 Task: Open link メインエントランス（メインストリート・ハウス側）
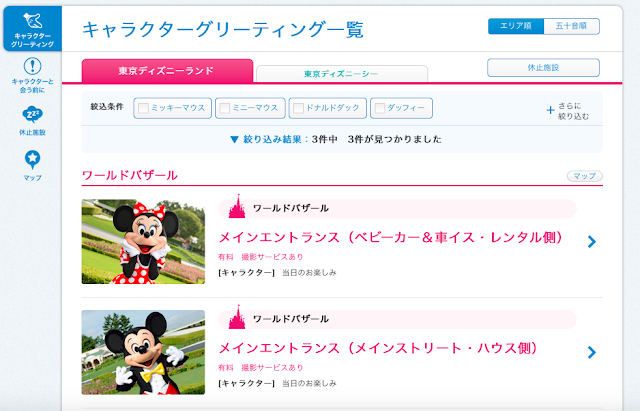(x=378, y=348)
